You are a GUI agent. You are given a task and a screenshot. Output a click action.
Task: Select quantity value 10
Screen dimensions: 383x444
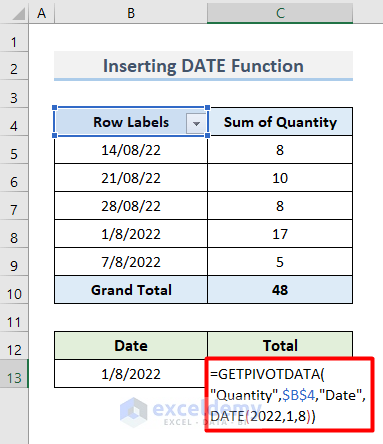[280, 178]
